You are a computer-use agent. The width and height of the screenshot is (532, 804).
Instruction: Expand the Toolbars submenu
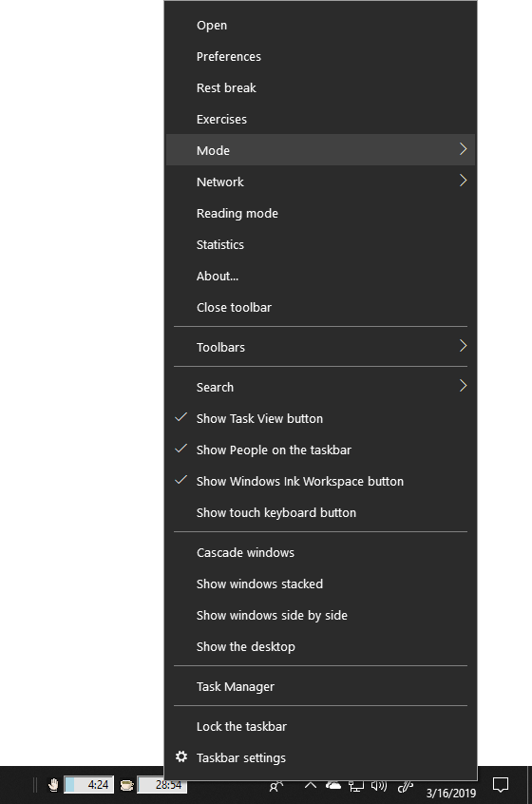(x=321, y=347)
